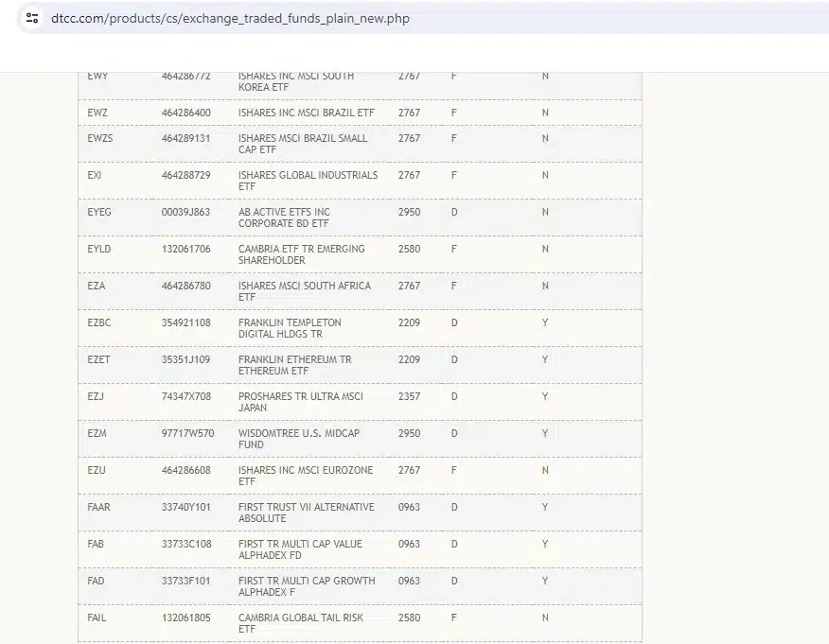Select CUSIP 464286608 in EZU row
This screenshot has height=644, width=829.
[185, 470]
